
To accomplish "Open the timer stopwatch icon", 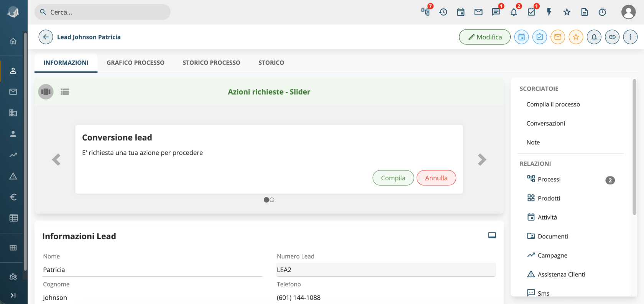I will click(x=602, y=12).
